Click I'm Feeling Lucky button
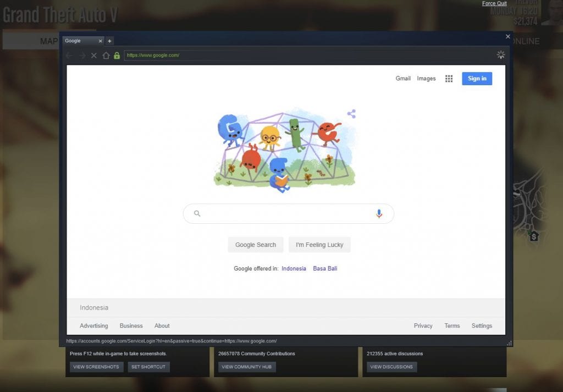Screen dimensions: 563x392 [x=319, y=245]
